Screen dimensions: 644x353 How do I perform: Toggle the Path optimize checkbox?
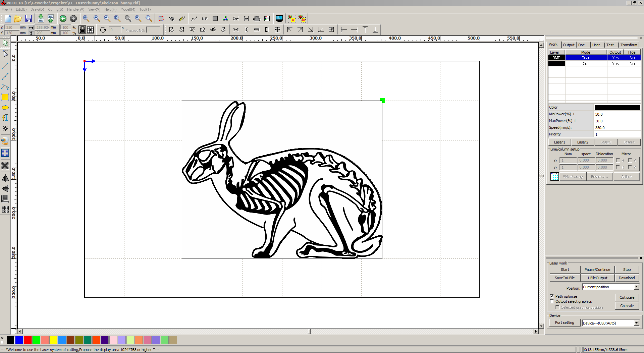tap(552, 296)
